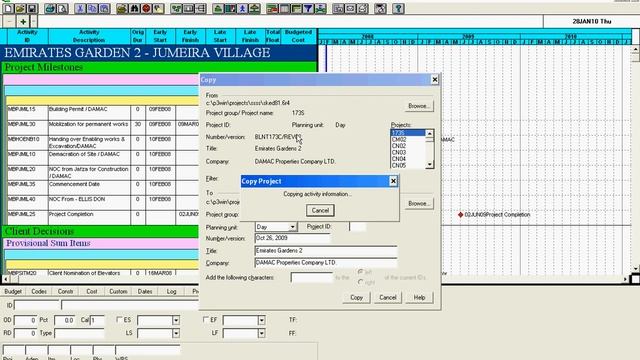Select project CN04 in the Projects list
Image resolution: width=640 pixels, height=360 pixels.
coord(408,159)
